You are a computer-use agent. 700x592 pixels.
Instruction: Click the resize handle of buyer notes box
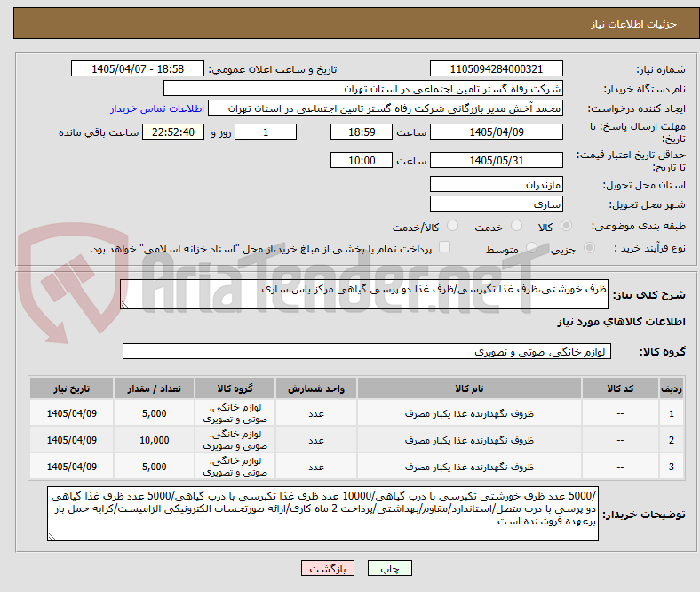pos(52,537)
